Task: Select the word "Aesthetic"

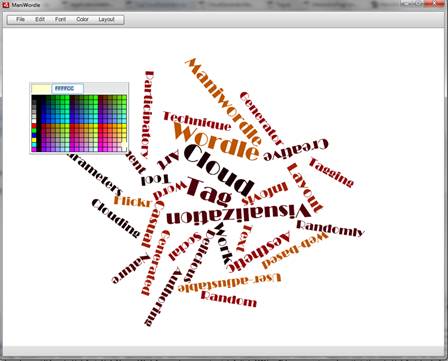Action: tap(259, 252)
